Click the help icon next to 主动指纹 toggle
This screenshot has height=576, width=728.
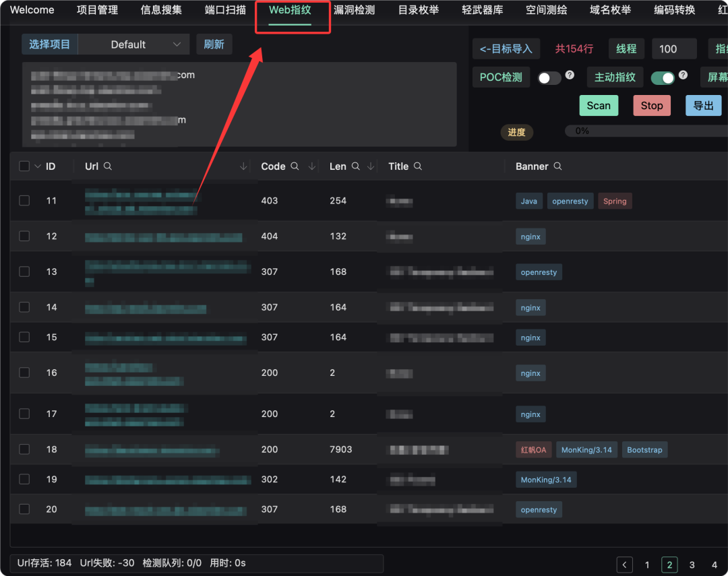click(x=683, y=75)
